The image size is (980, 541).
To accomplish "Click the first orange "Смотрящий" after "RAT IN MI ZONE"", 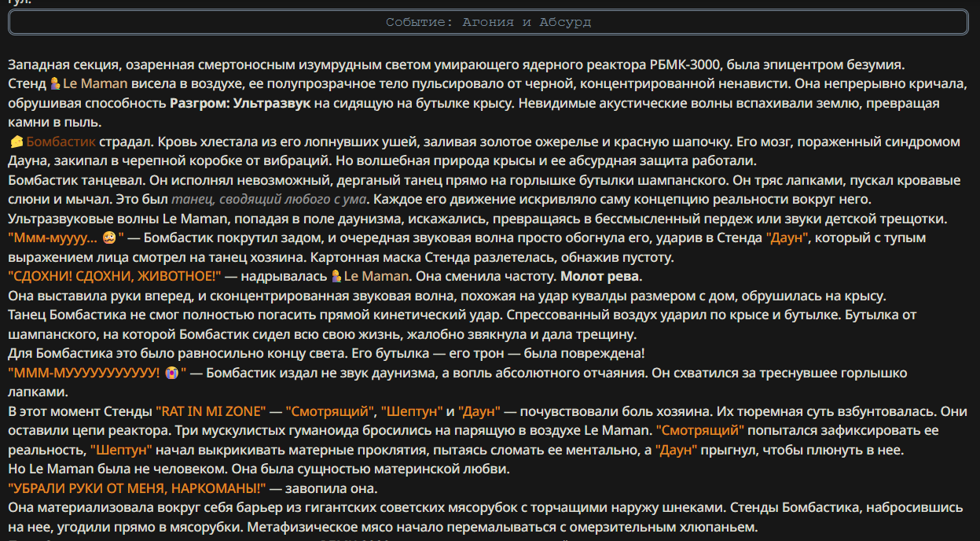I will click(x=330, y=411).
